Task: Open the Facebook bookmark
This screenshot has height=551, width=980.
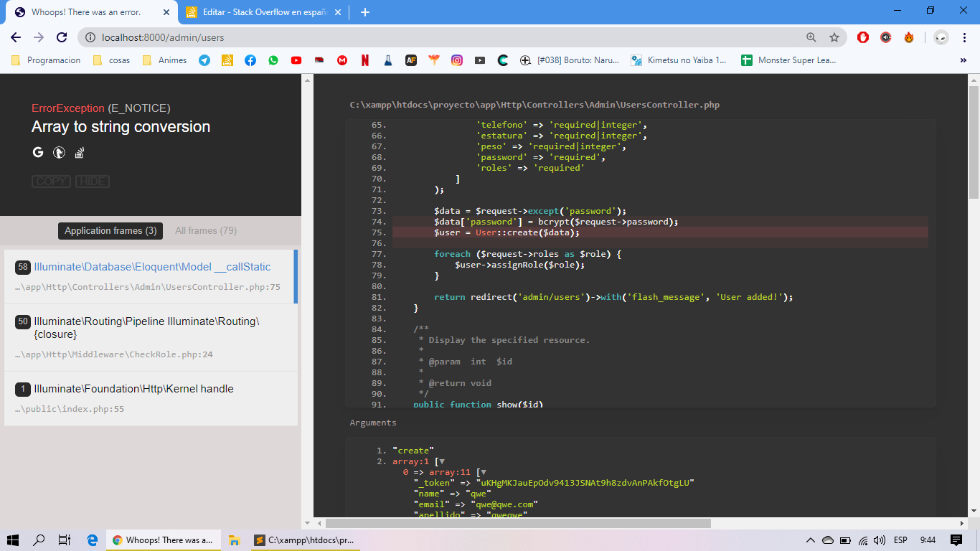Action: coord(250,60)
